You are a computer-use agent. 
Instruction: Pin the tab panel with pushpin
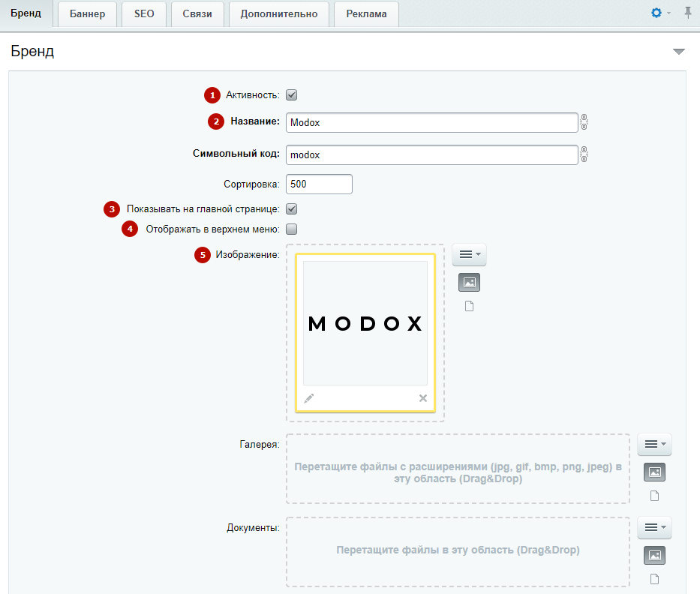pyautogui.click(x=688, y=13)
